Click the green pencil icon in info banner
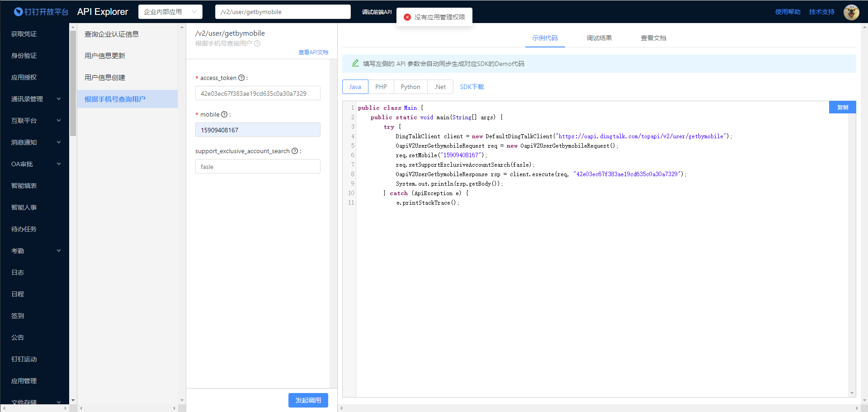 click(355, 63)
